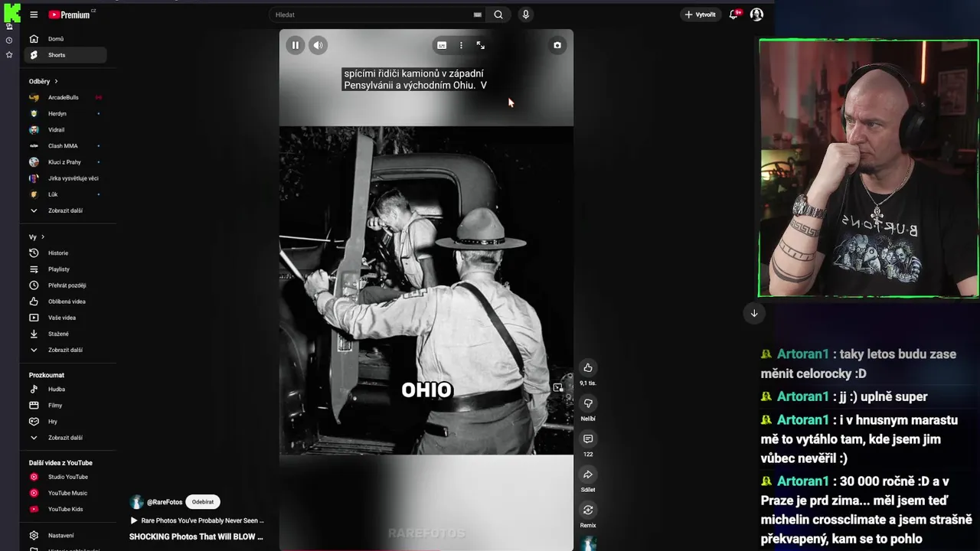The height and width of the screenshot is (551, 980).
Task: Open the notifications bell
Action: pyautogui.click(x=734, y=15)
